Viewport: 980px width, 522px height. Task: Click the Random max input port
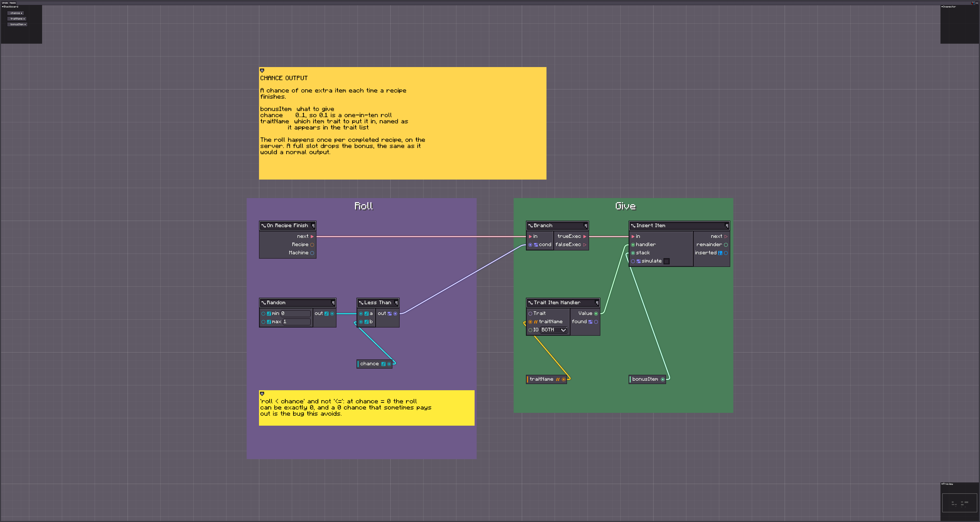pos(263,322)
